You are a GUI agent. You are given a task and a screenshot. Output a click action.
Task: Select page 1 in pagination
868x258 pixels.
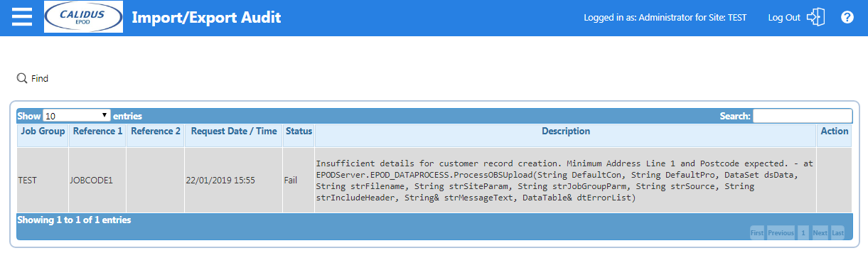[x=803, y=232]
